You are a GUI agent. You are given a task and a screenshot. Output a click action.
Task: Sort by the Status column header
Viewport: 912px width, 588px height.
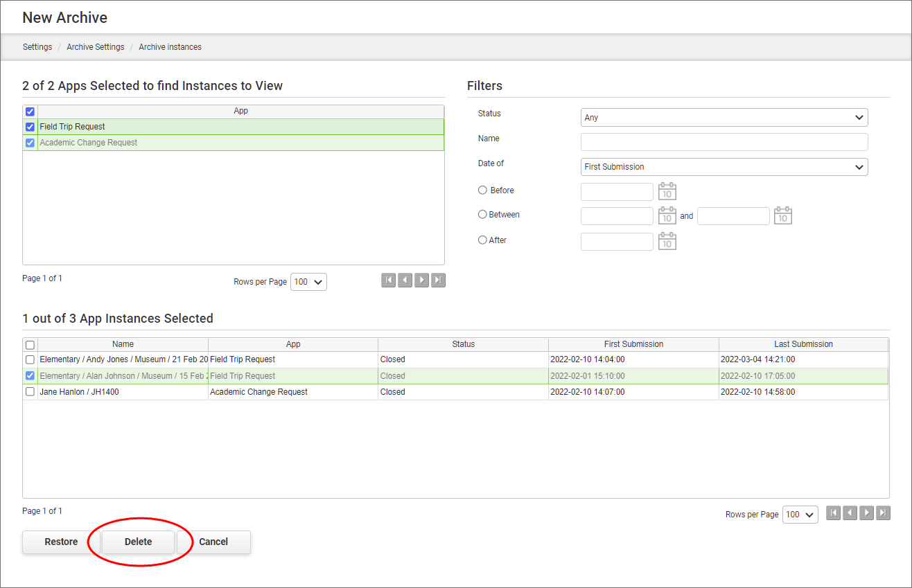[464, 344]
